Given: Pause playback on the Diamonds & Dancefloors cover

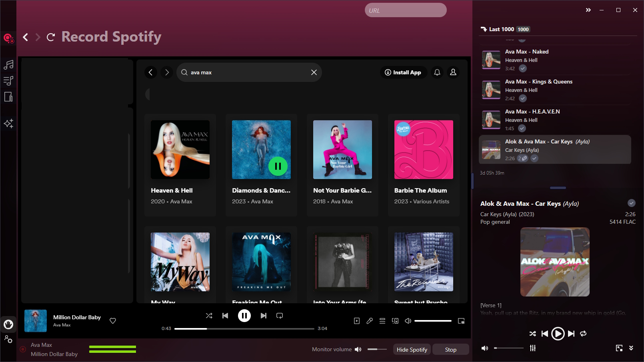Looking at the screenshot, I should point(278,166).
